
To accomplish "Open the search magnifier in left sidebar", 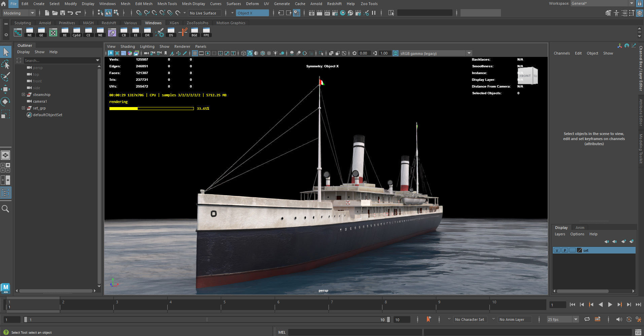I will tap(5, 209).
